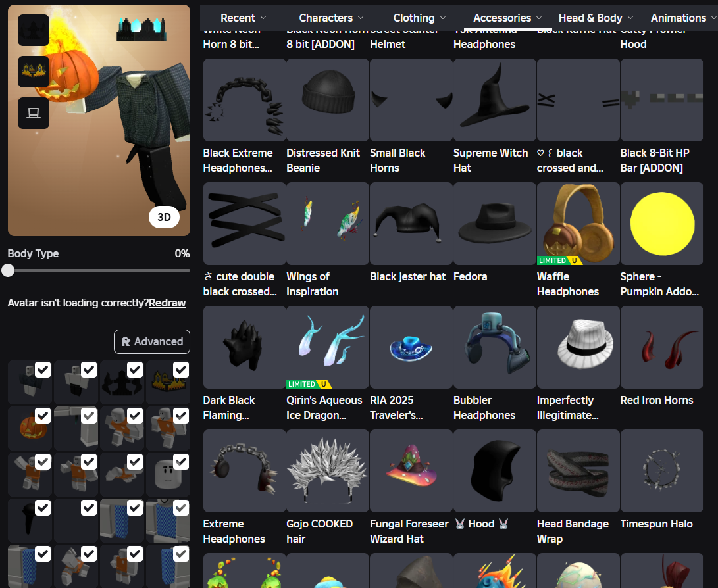Equip the Wings of Inspiration
The height and width of the screenshot is (588, 718).
point(328,224)
